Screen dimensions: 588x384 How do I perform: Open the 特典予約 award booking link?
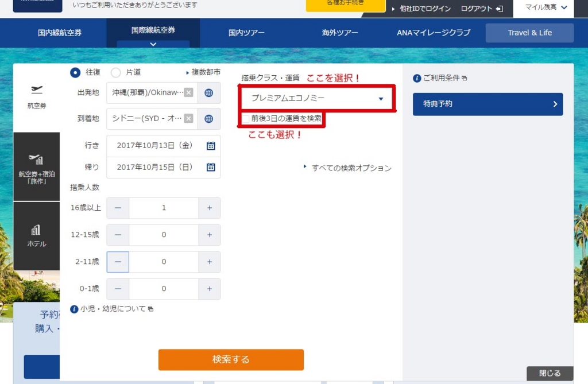[x=486, y=104]
